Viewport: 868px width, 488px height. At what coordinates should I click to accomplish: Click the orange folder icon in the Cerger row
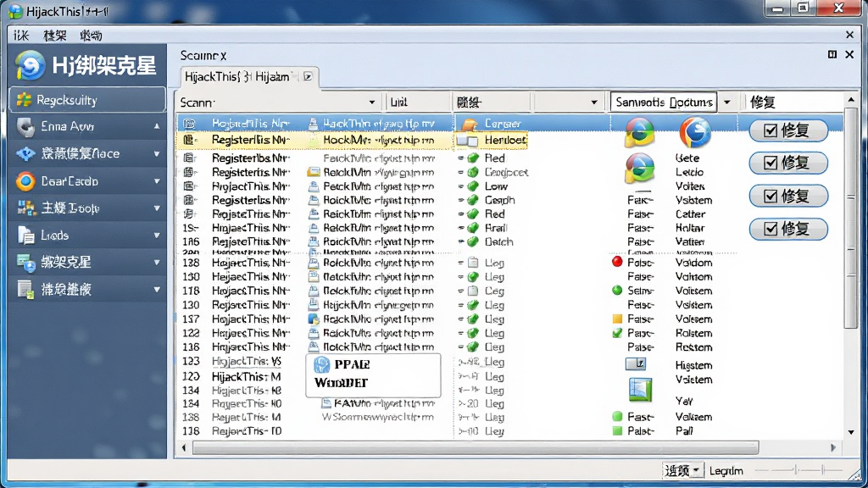pyautogui.click(x=470, y=124)
